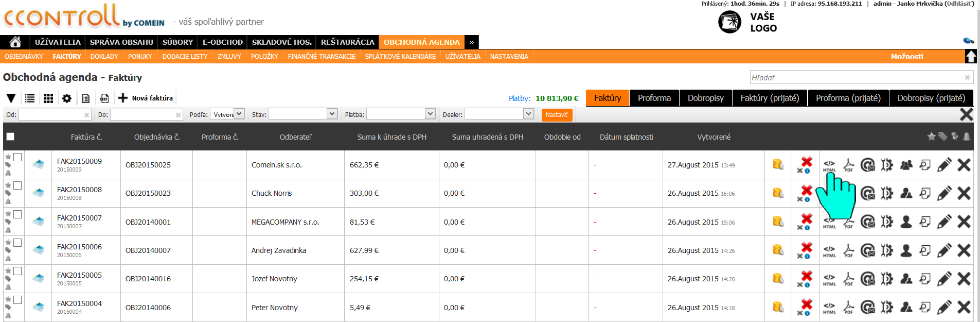The height and width of the screenshot is (322, 980).
Task: Click into the Hľadať search field
Action: pos(857,77)
